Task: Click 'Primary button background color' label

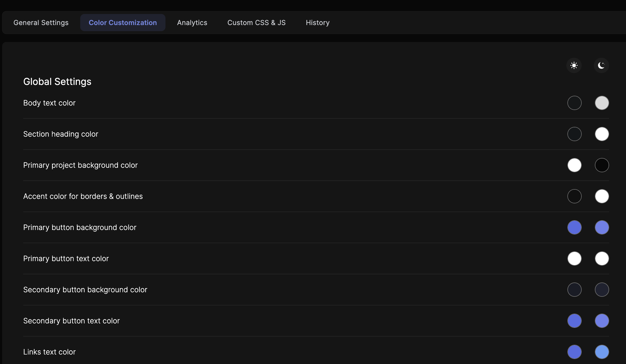Action: coord(80,227)
